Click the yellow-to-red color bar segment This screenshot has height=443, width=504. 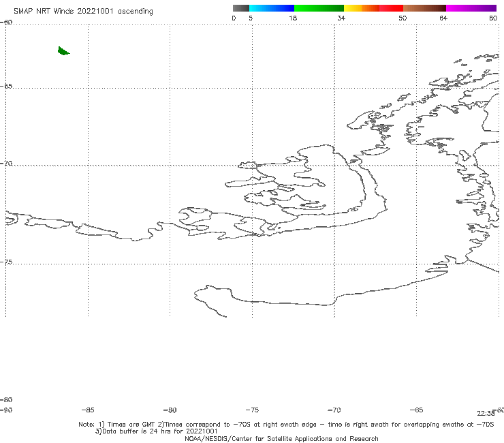coord(373,8)
